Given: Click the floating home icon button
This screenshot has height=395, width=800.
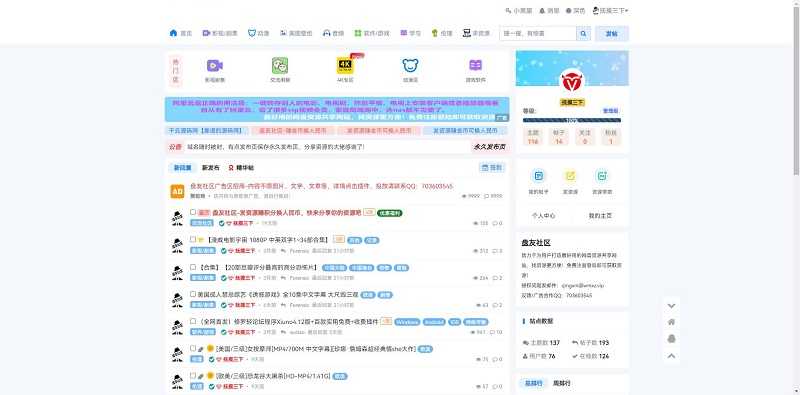Looking at the screenshot, I should point(671,322).
